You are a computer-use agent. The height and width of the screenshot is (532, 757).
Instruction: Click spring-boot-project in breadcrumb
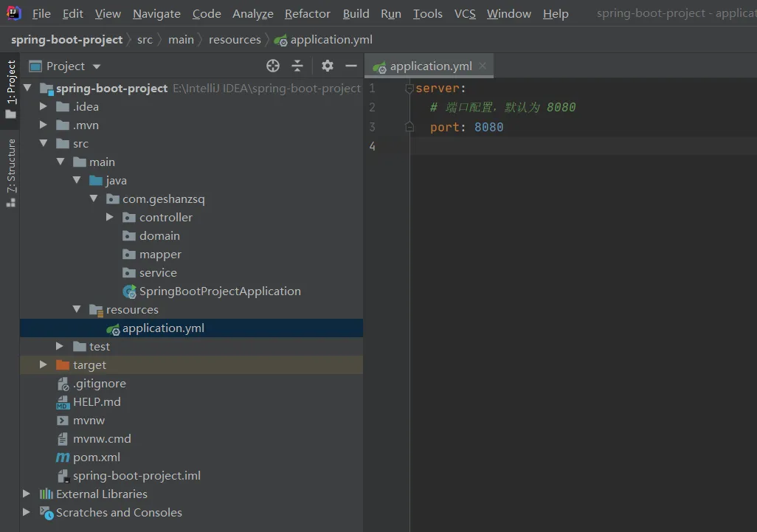point(66,40)
